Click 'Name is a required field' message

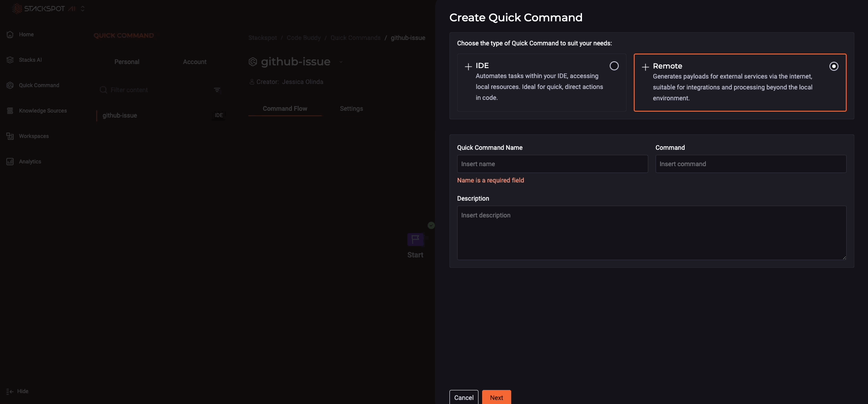(x=490, y=180)
